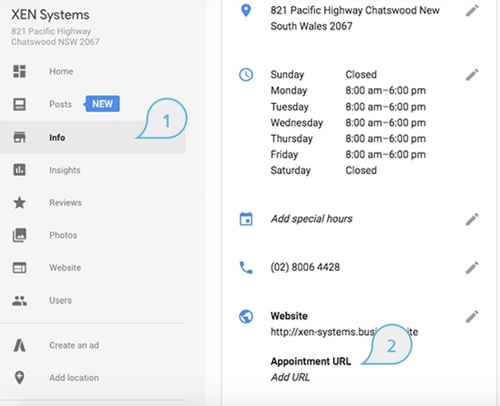
Task: Click the Website layout icon
Action: tap(19, 268)
